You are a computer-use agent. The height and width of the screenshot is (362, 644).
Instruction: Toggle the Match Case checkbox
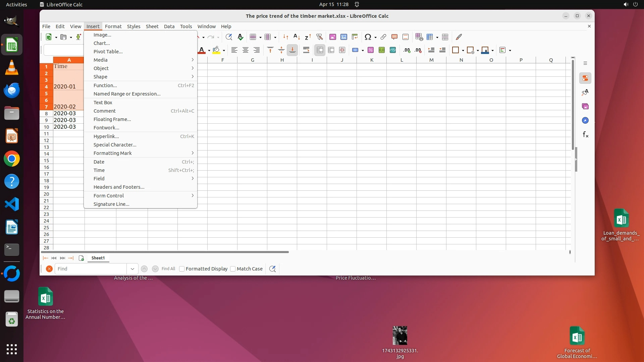point(233,269)
